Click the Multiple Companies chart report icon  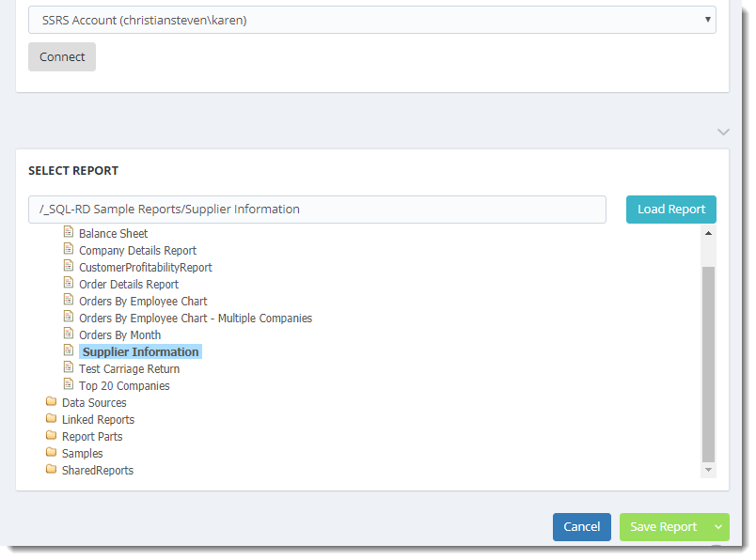(x=69, y=316)
